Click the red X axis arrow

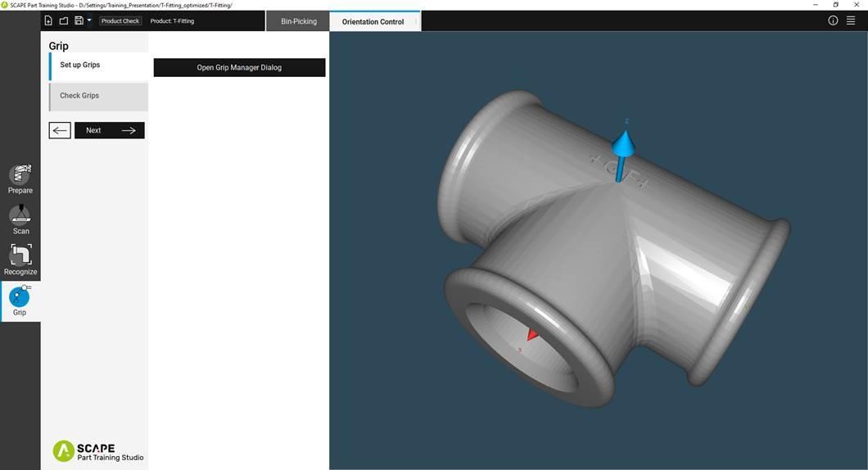point(531,334)
